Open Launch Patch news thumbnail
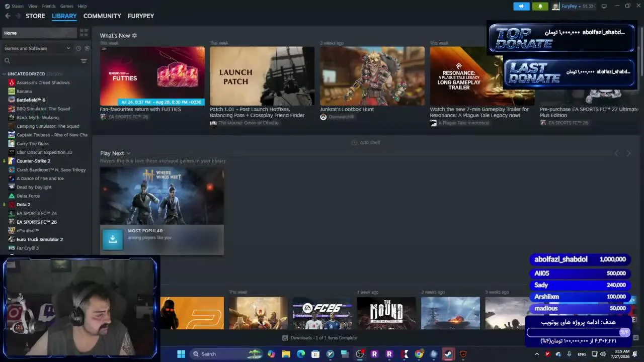This screenshot has width=644, height=362. (262, 76)
